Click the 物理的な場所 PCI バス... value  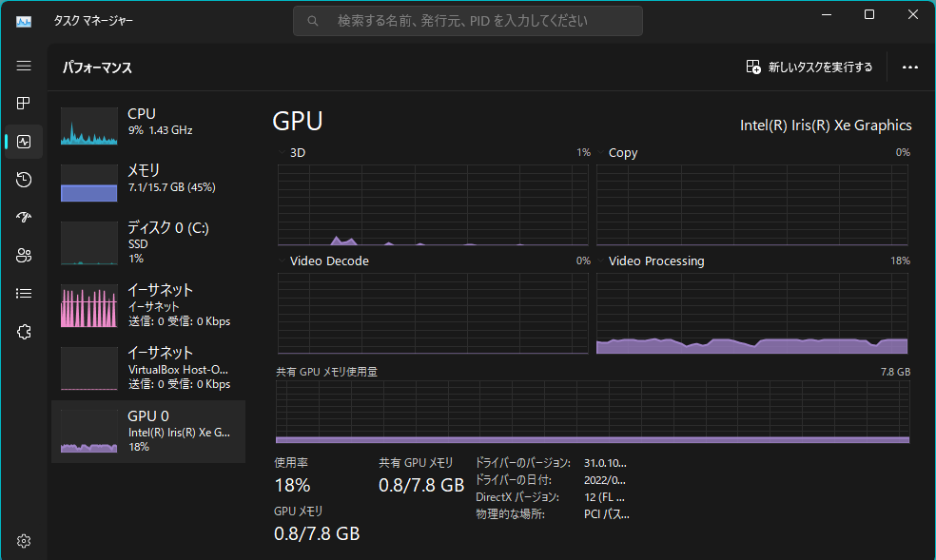coord(607,514)
